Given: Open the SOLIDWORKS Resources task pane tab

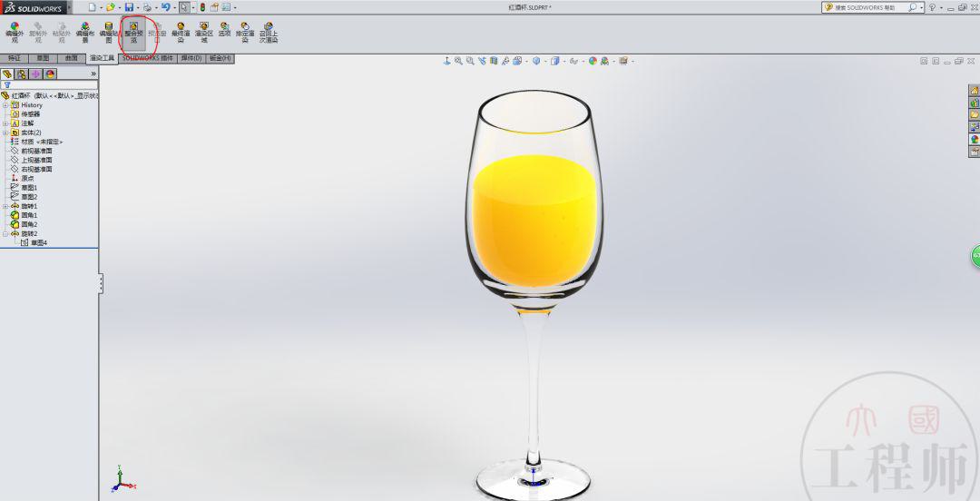Looking at the screenshot, I should (x=975, y=91).
